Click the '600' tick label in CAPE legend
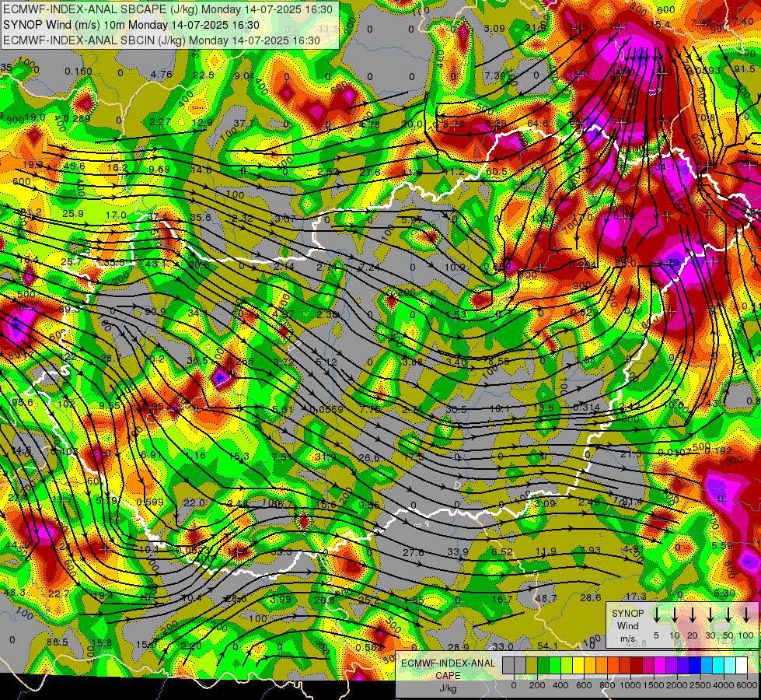Image resolution: width=761 pixels, height=700 pixels. [584, 685]
